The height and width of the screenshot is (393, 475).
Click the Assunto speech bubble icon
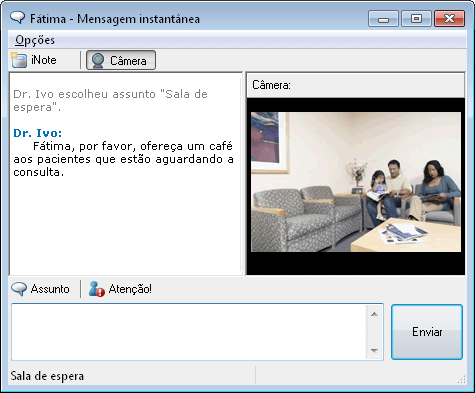[x=19, y=289]
